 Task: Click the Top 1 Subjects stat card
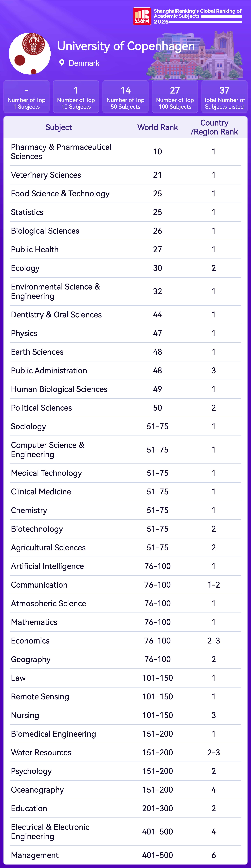(x=27, y=97)
